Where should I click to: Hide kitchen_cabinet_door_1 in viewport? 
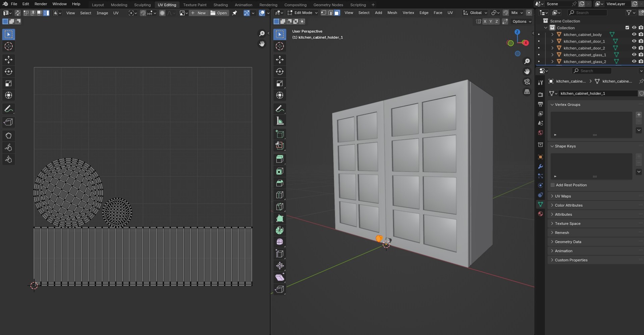[x=634, y=41]
